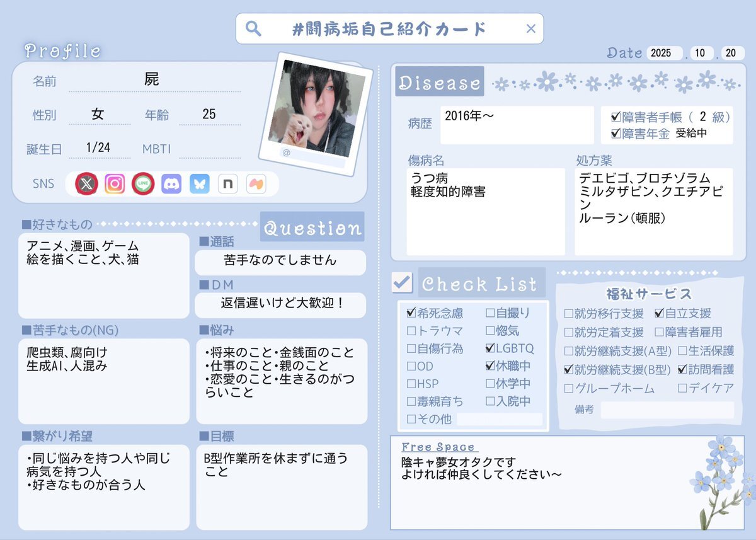Viewport: 756px width, 540px height.
Task: Check the 休学中 checkbox
Action: 490,383
